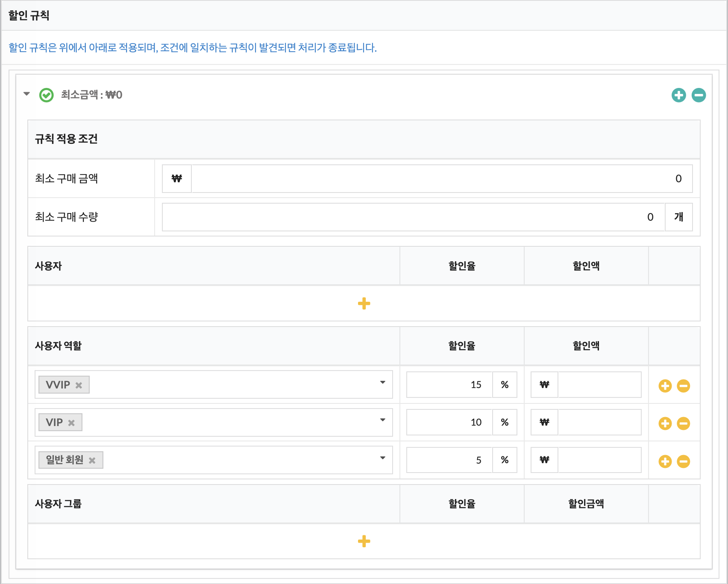Click the teal add rule plus icon

tap(678, 95)
